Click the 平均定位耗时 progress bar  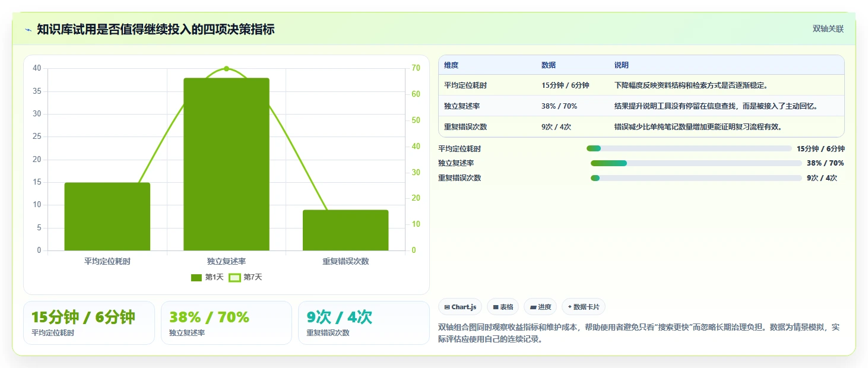tap(689, 148)
